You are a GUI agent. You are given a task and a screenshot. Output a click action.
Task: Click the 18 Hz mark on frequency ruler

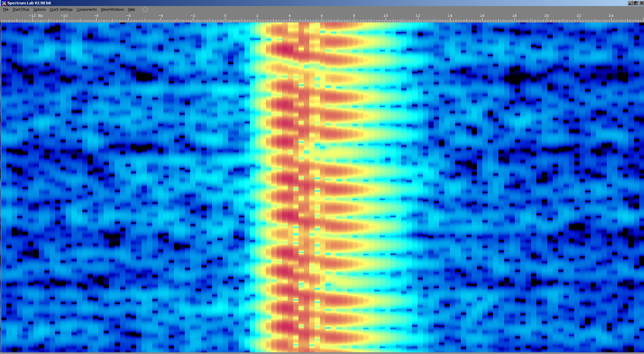click(515, 16)
